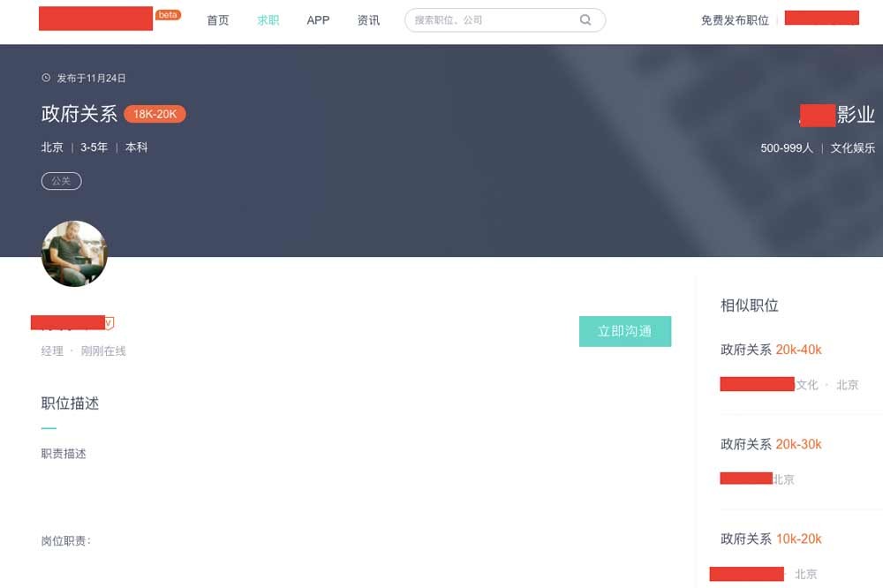Open the recruiter avatar photo
The image size is (883, 588).
tap(74, 253)
